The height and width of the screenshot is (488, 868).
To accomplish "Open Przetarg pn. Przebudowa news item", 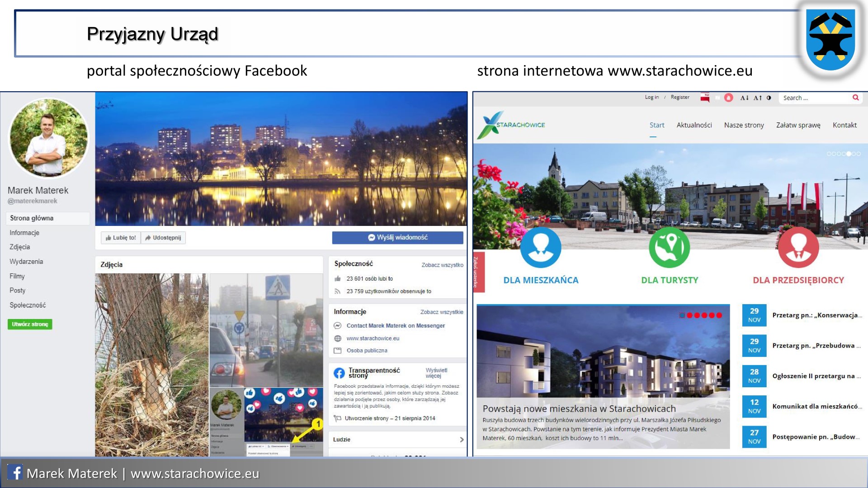I will (x=816, y=345).
